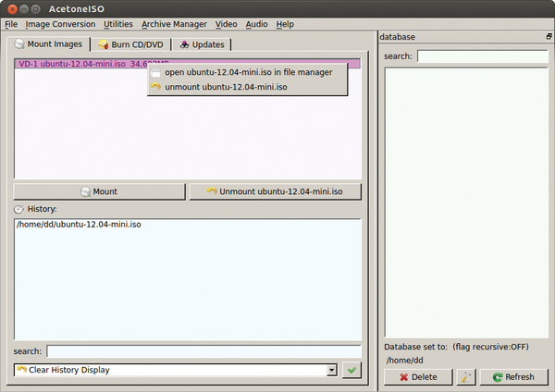The width and height of the screenshot is (555, 392).
Task: Open the Video menu
Action: [227, 24]
